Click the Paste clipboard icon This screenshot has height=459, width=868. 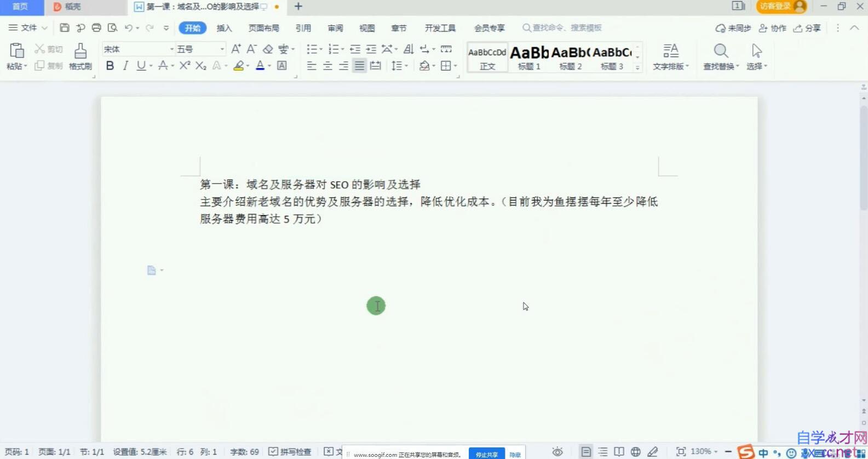click(16, 50)
